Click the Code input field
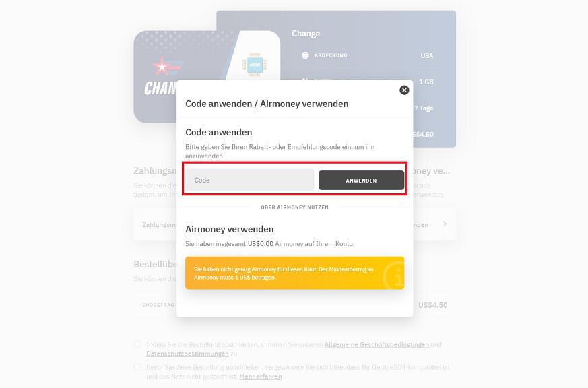The height and width of the screenshot is (388, 588). (x=249, y=180)
